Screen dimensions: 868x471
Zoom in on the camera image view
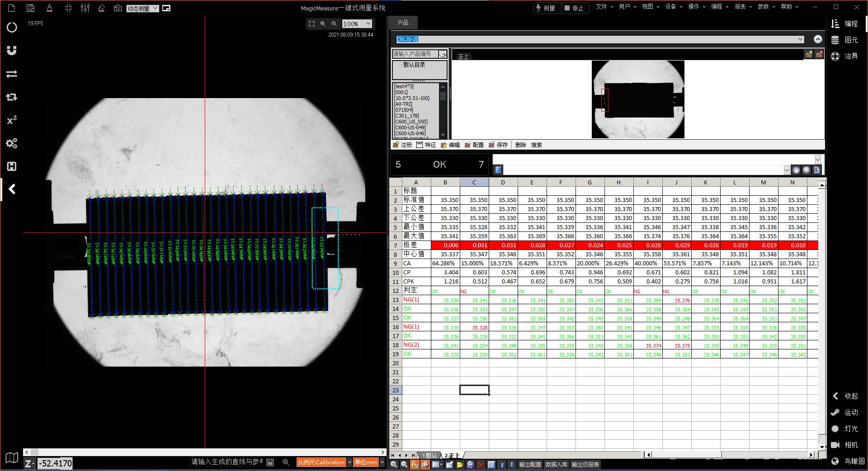[323, 24]
